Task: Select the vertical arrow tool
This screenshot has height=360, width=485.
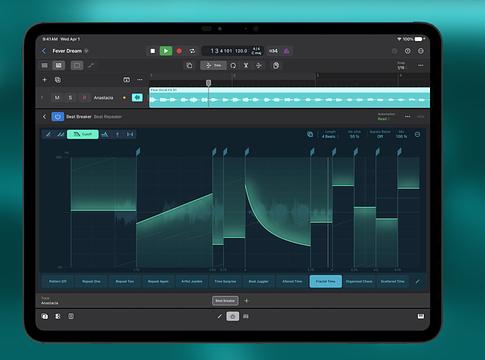Action: coord(117,134)
